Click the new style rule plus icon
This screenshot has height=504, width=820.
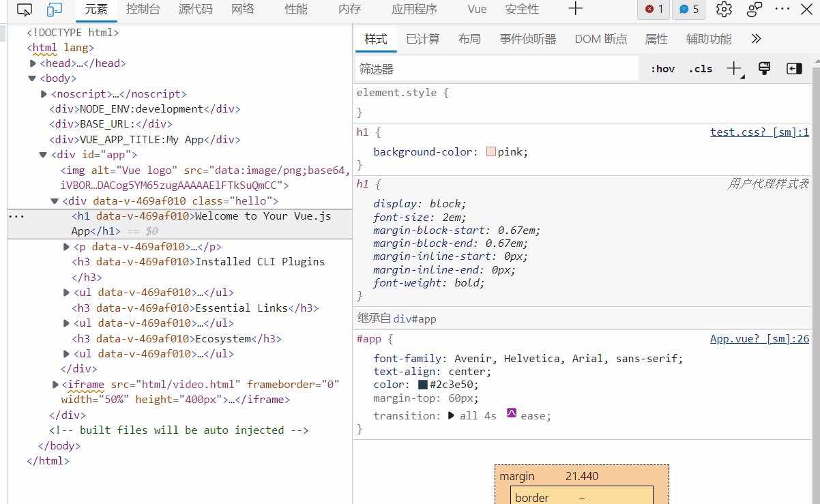[x=735, y=68]
